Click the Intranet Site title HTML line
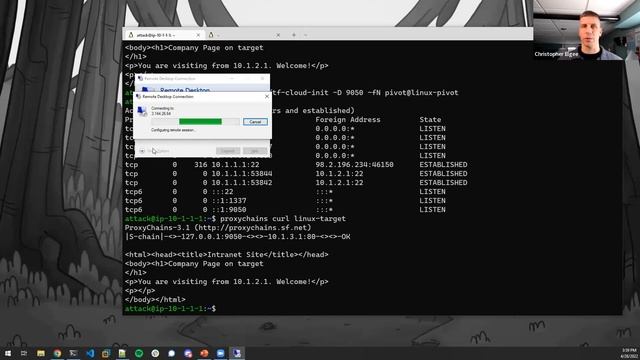Viewport: 640px width, 360px height. click(x=227, y=254)
